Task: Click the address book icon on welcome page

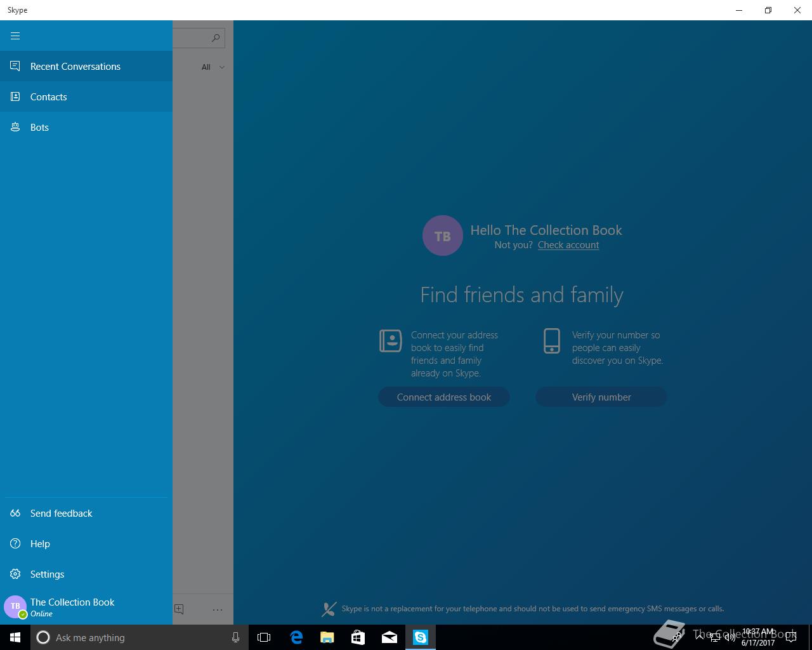Action: 391,341
